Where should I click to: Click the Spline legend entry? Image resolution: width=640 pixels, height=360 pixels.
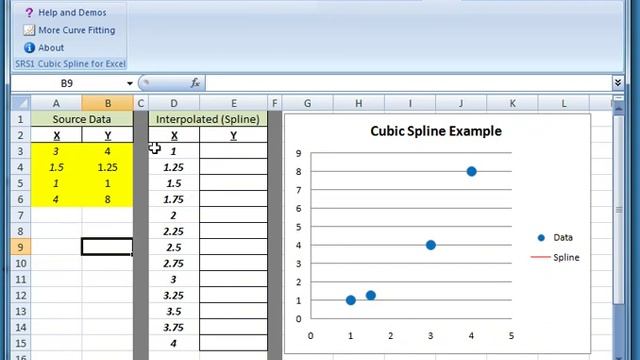[555, 257]
